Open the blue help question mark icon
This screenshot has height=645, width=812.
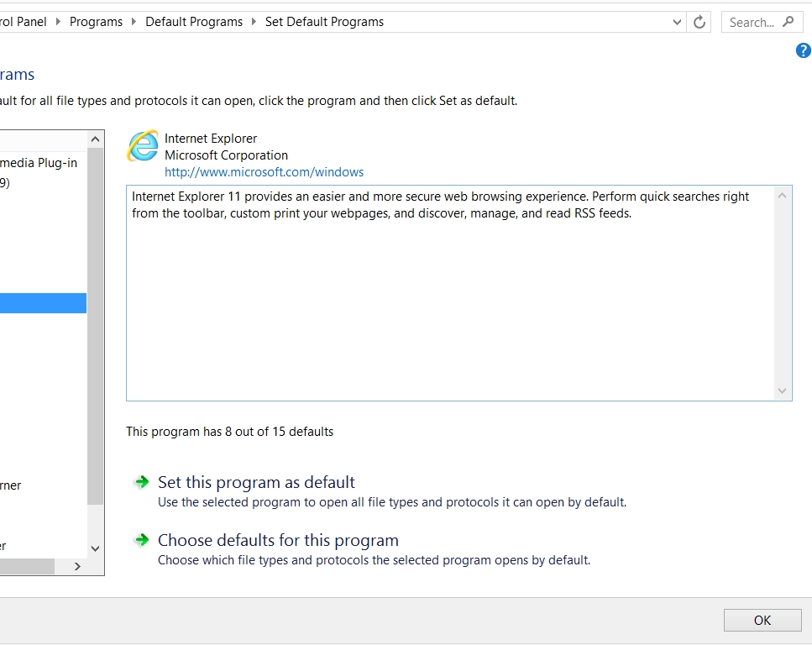click(x=804, y=50)
